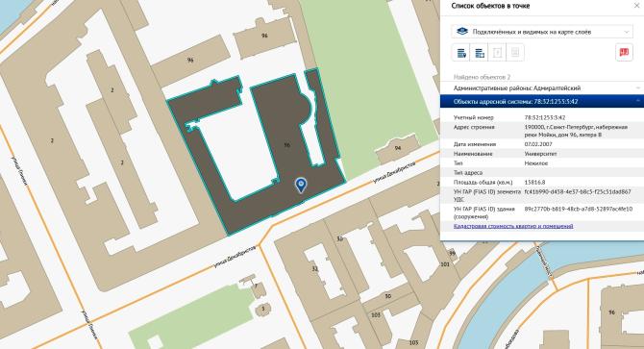Click the red feedback message icon
This screenshot has height=349, width=644.
[624, 53]
